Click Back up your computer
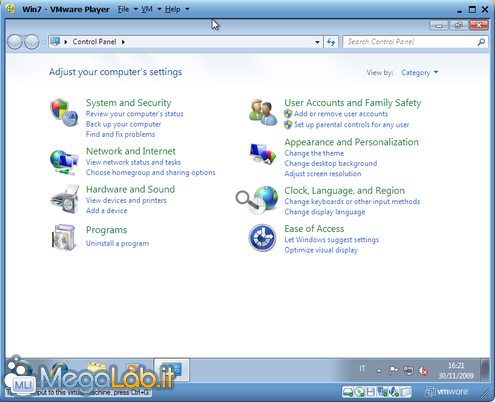Image resolution: width=495 pixels, height=402 pixels. (123, 124)
